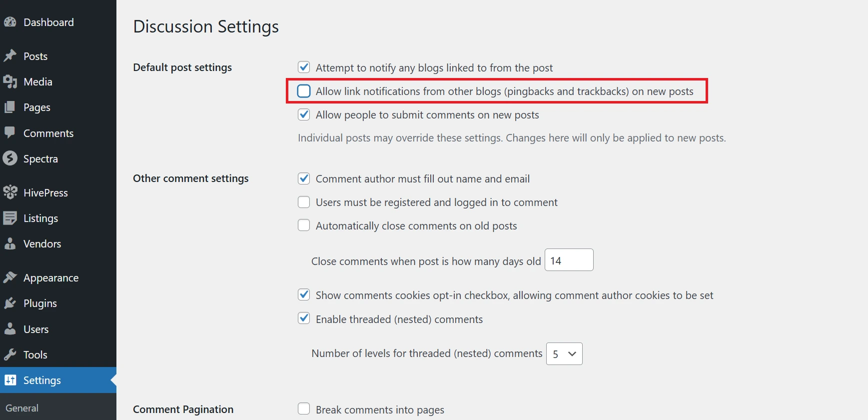Click the Plugins plug icon

(x=10, y=303)
